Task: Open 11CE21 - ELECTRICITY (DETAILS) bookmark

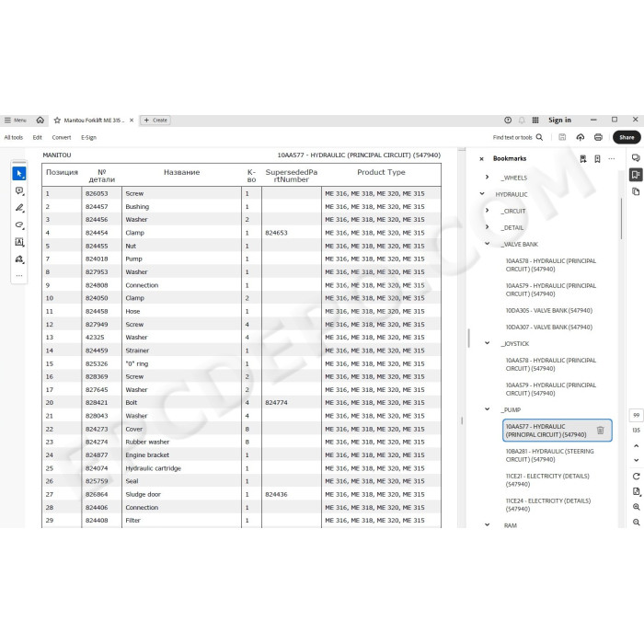Action: (x=547, y=480)
